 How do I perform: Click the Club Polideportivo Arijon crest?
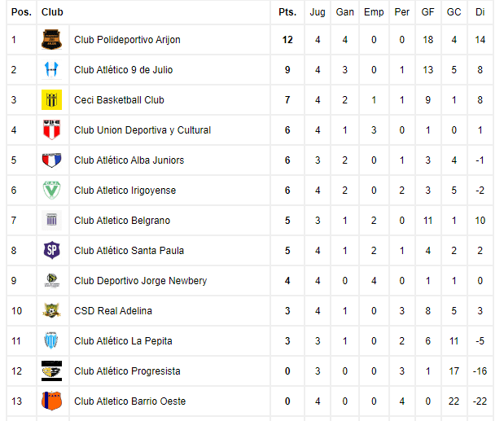51,40
